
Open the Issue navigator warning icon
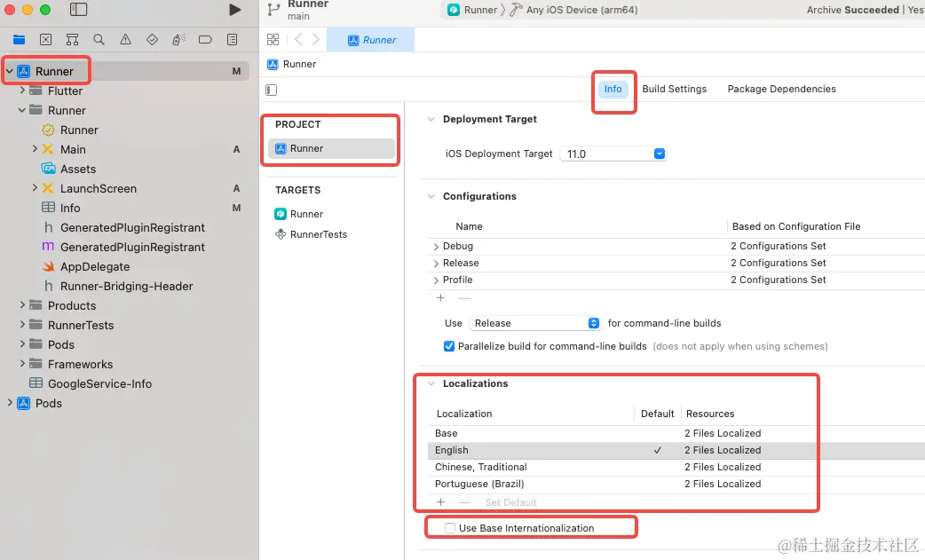(126, 40)
